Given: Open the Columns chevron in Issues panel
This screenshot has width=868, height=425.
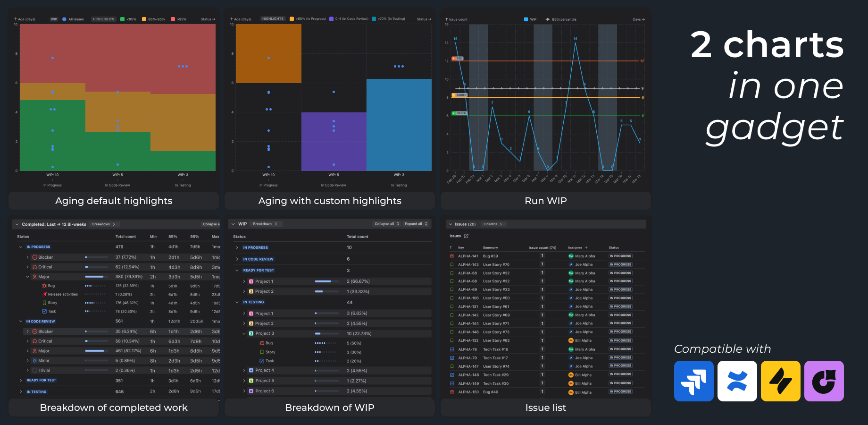Looking at the screenshot, I should coord(501,224).
